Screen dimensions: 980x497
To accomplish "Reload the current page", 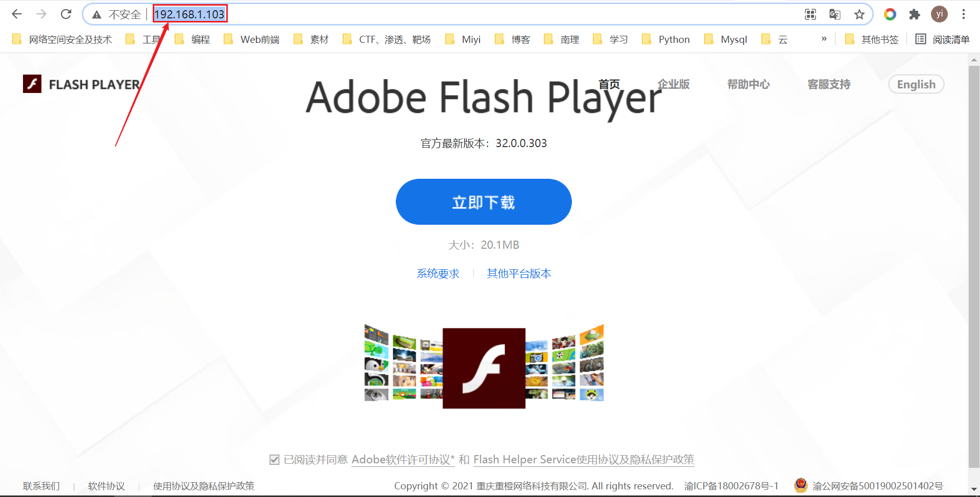I will tap(66, 14).
